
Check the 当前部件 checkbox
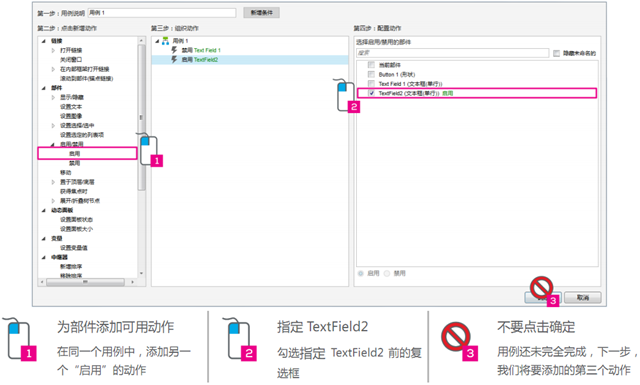pos(371,65)
